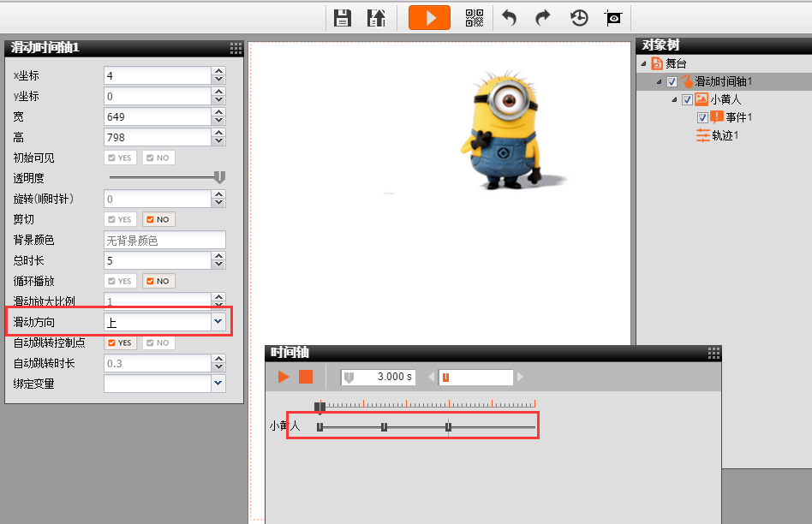The image size is (812, 524).
Task: Toggle the 事件1 checkbox in object tree
Action: click(x=702, y=118)
